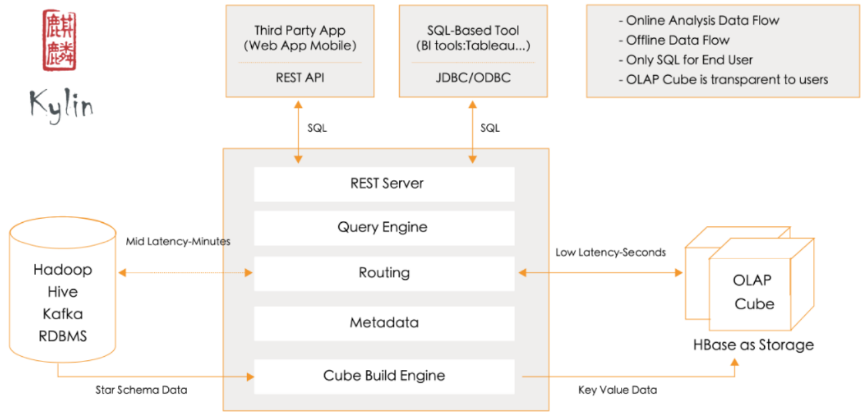Select the Query Engine box
The image size is (868, 419).
coord(384,228)
